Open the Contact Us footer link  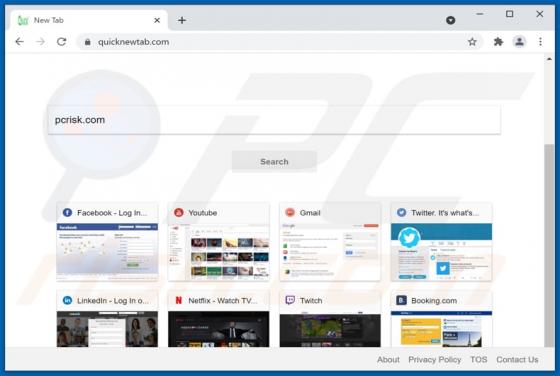pos(517,360)
